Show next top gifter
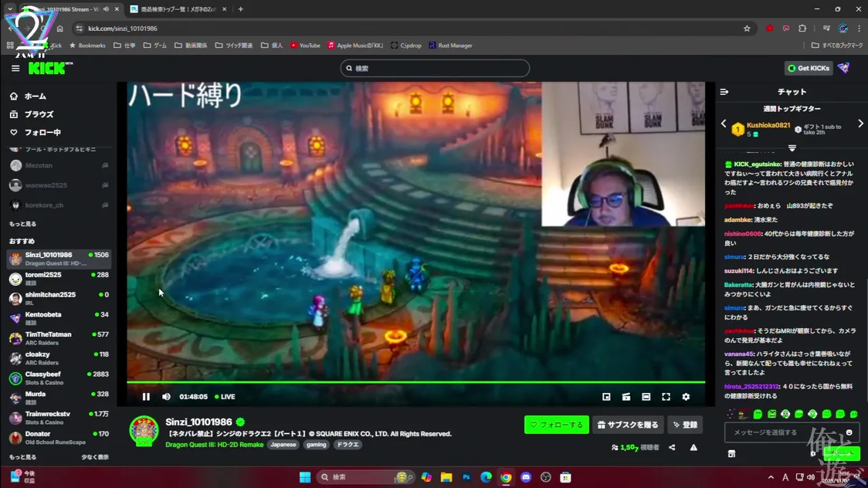This screenshot has height=488, width=868. tap(861, 124)
